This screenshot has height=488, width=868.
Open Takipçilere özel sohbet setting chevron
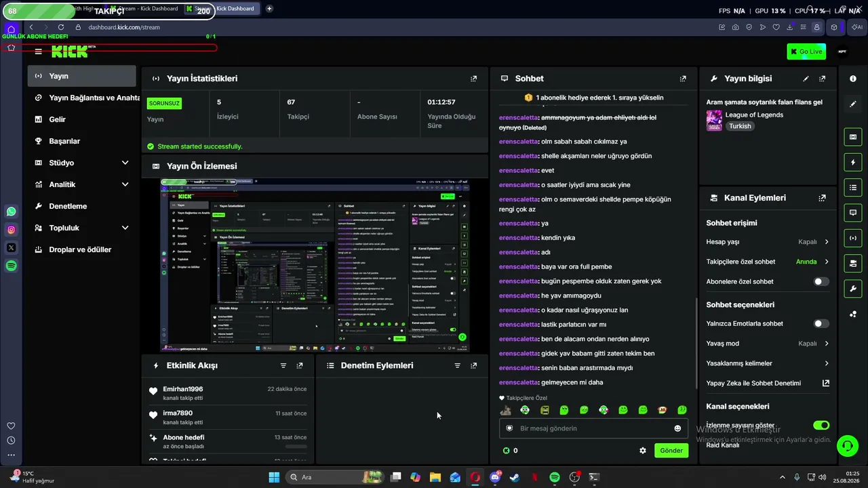point(827,262)
